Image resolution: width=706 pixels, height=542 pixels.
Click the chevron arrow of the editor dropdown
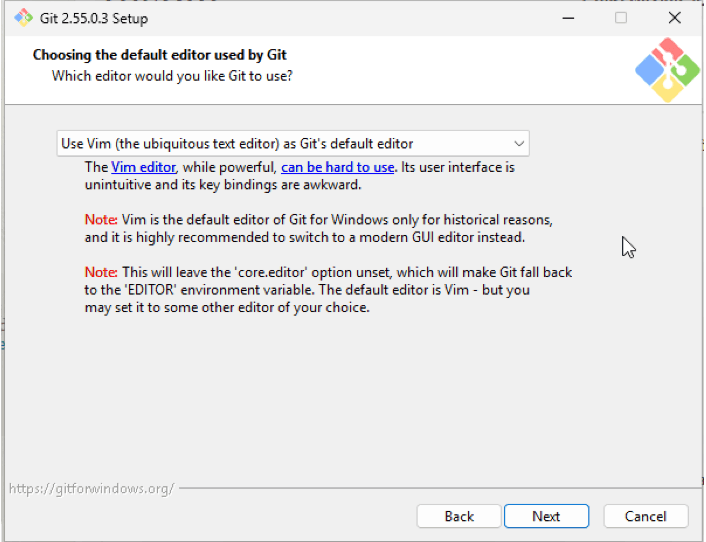tap(519, 144)
